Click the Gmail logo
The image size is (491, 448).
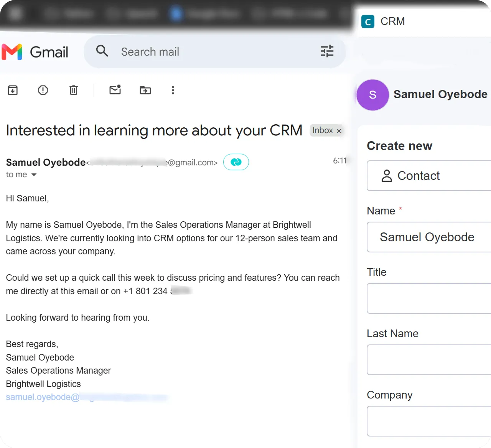(35, 52)
